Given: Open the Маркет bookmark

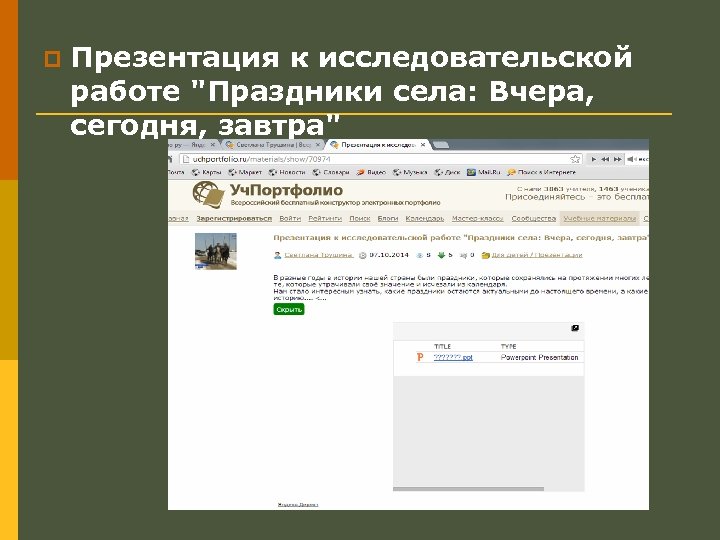Looking at the screenshot, I should point(245,172).
